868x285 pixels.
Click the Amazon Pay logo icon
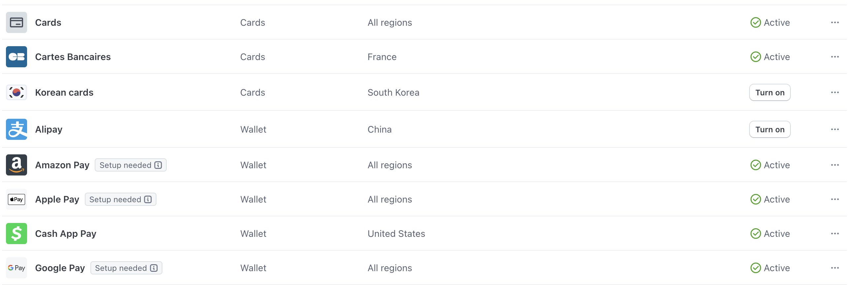pyautogui.click(x=16, y=165)
